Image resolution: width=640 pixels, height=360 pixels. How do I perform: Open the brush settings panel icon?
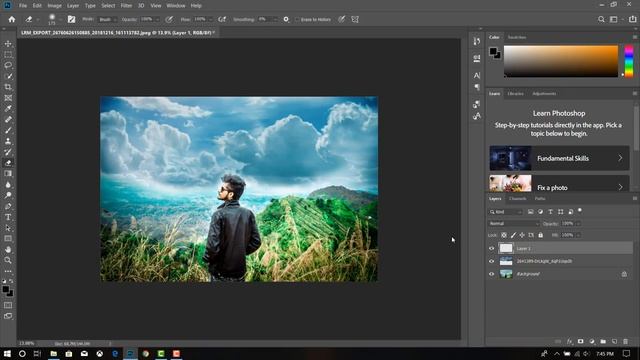(x=71, y=19)
